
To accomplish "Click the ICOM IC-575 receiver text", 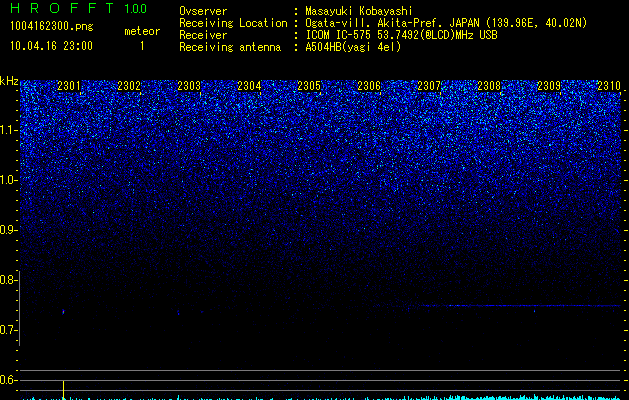I will pos(401,35).
